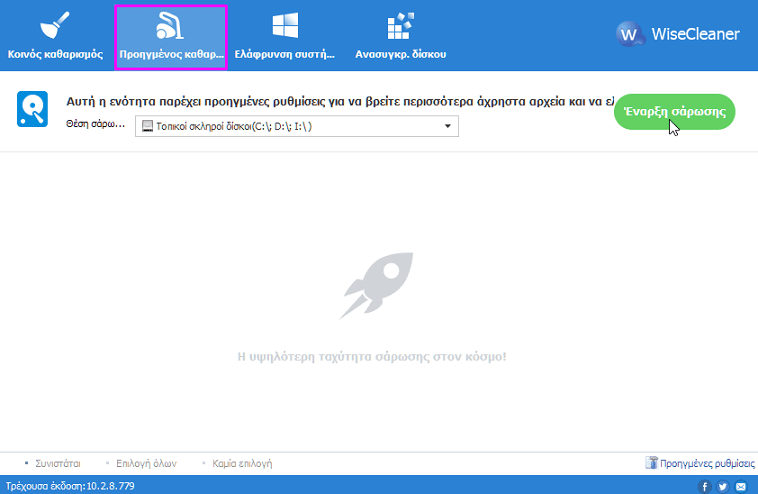
Task: Click the version text Τρέχουσα έκδοση:10.2.8.779
Action: pos(70,486)
